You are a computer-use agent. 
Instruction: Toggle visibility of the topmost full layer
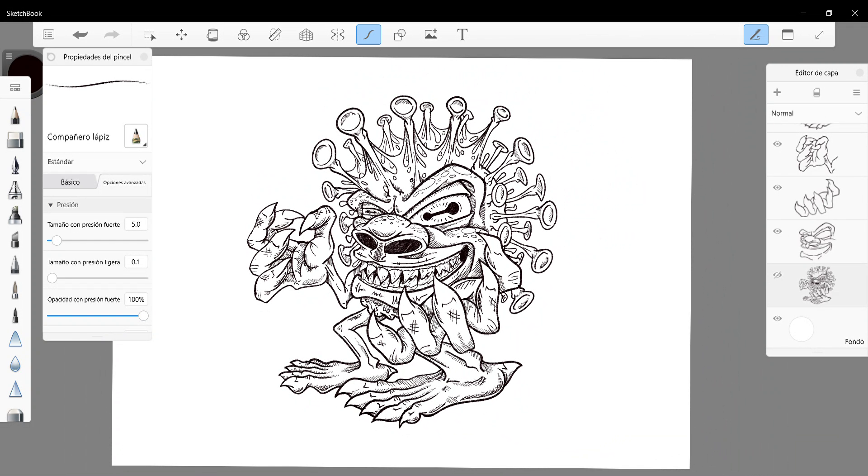(x=777, y=144)
